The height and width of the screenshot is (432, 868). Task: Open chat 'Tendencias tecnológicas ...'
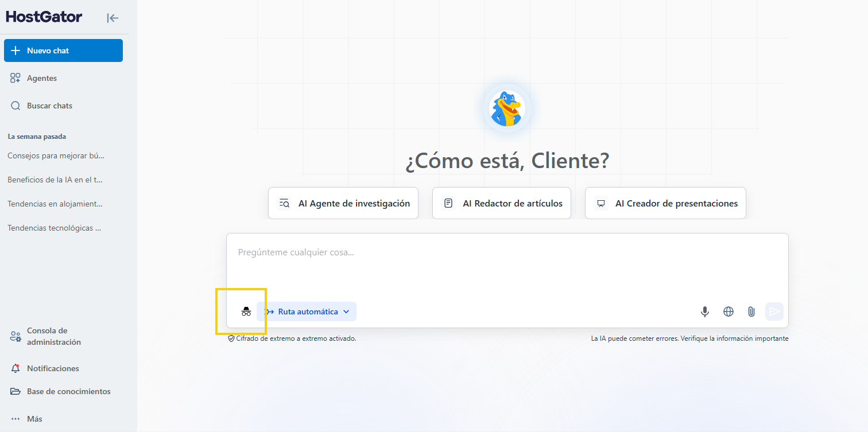[55, 228]
